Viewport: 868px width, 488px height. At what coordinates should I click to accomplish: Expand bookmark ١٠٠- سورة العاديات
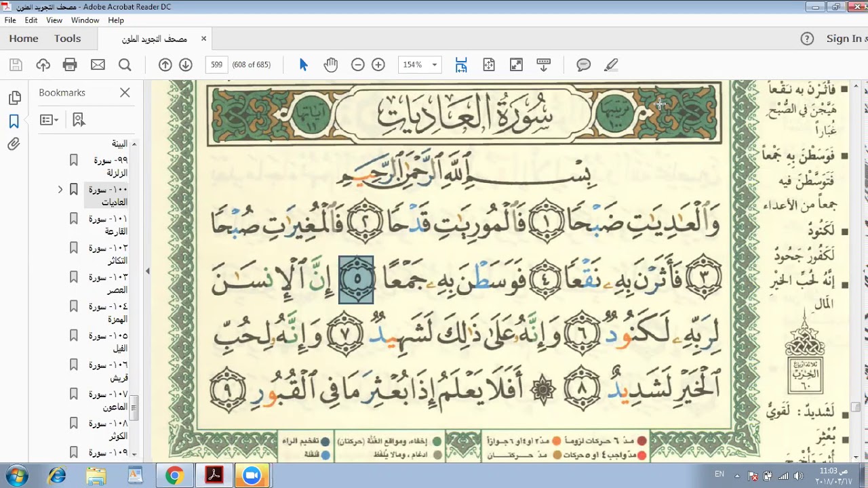click(x=60, y=190)
